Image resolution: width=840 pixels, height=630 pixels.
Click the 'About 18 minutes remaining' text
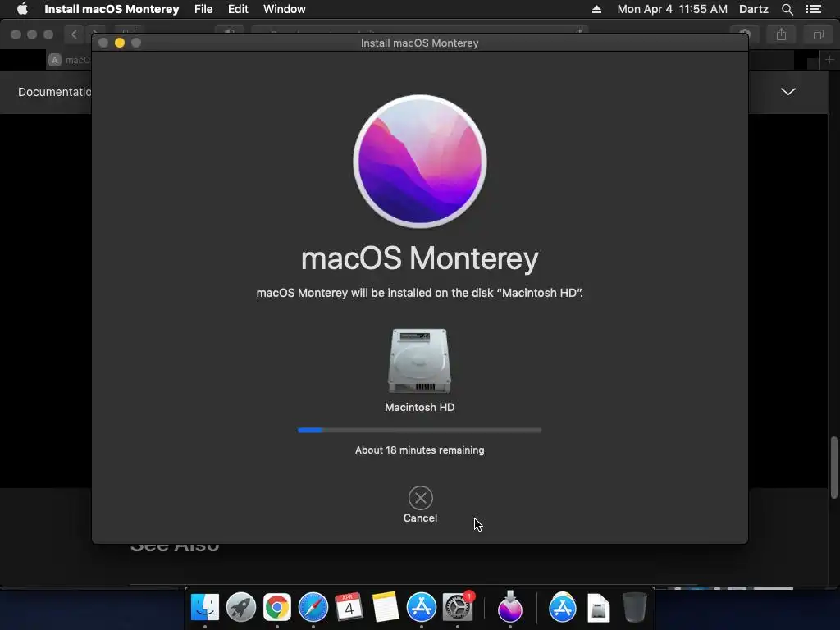[x=419, y=450]
